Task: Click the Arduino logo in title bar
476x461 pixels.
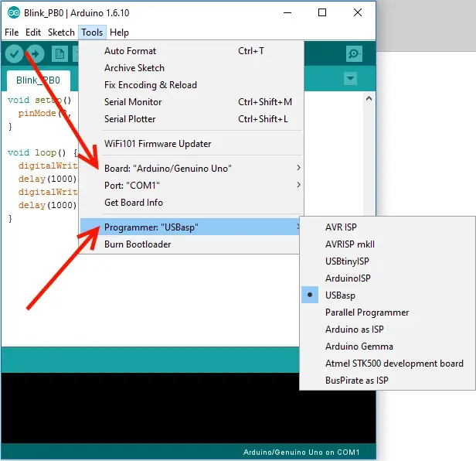Action: pos(13,13)
